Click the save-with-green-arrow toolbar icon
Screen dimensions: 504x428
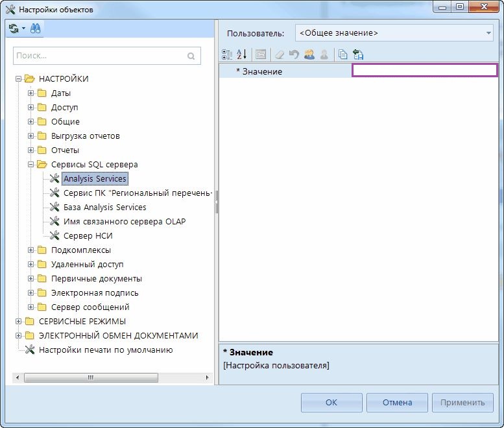tap(358, 55)
